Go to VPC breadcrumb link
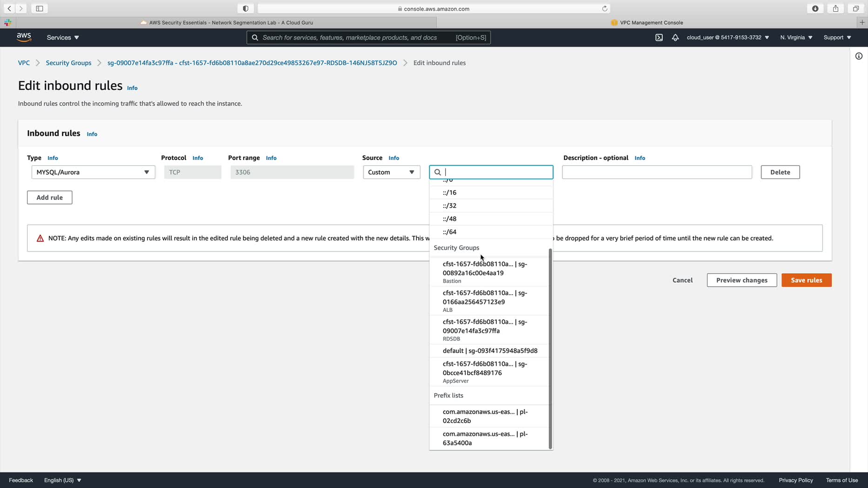 (24, 63)
